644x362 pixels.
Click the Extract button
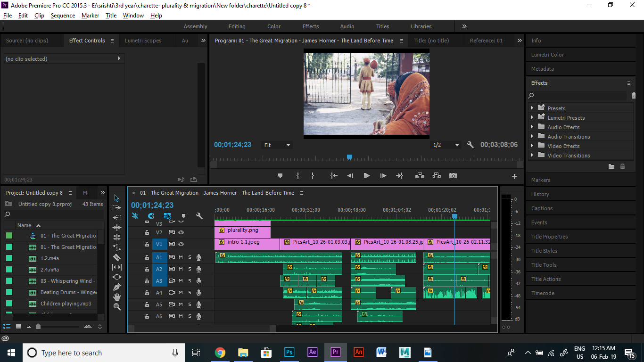point(436,176)
